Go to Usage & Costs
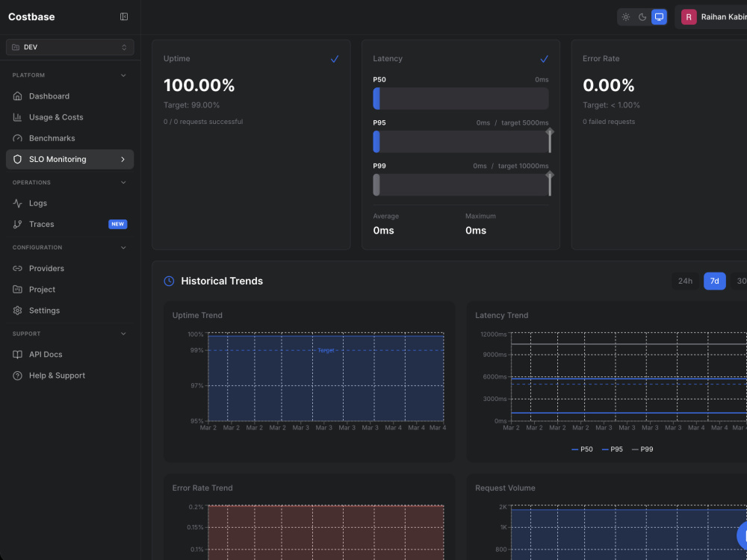Viewport: 747px width, 560px height. (69, 117)
